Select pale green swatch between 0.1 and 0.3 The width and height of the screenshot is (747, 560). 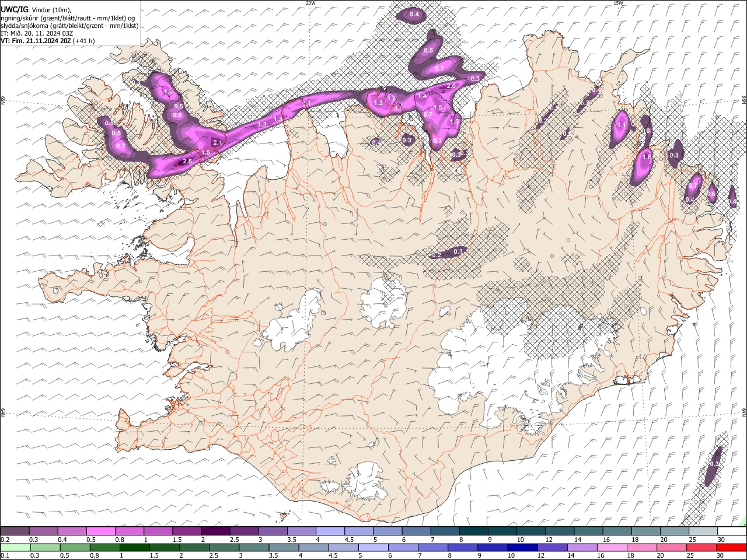coord(15,547)
